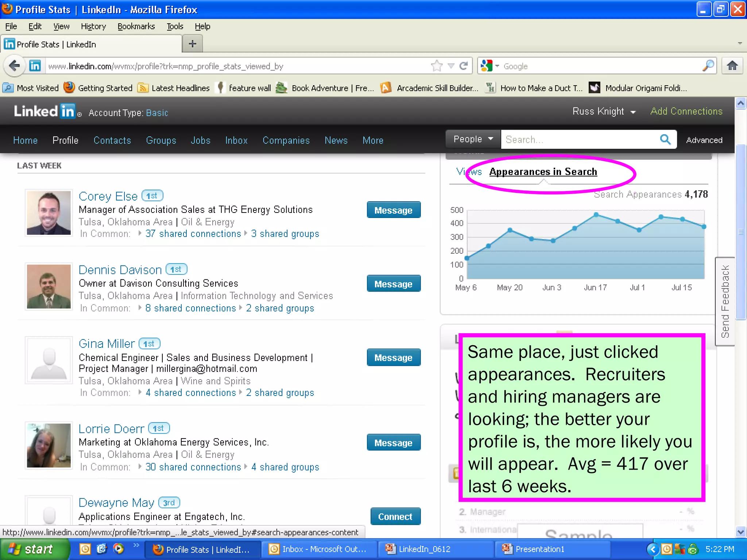
Task: Open the feature wall bookmark
Action: [244, 88]
